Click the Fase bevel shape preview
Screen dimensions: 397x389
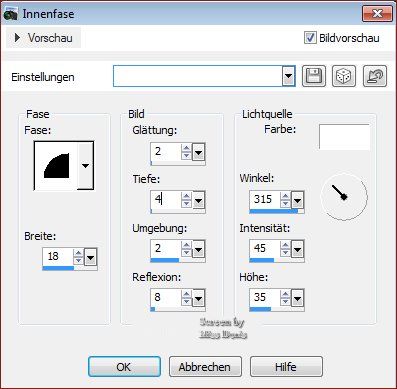pos(56,166)
